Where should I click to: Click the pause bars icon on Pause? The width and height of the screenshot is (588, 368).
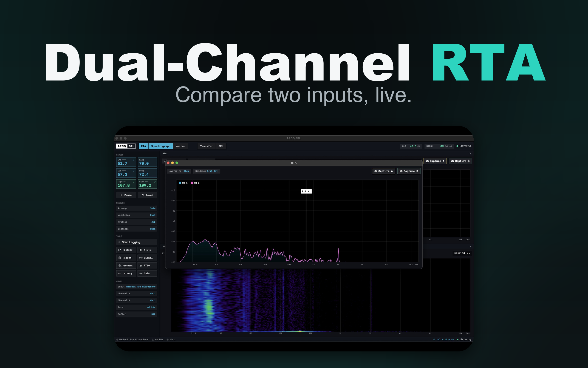point(122,195)
